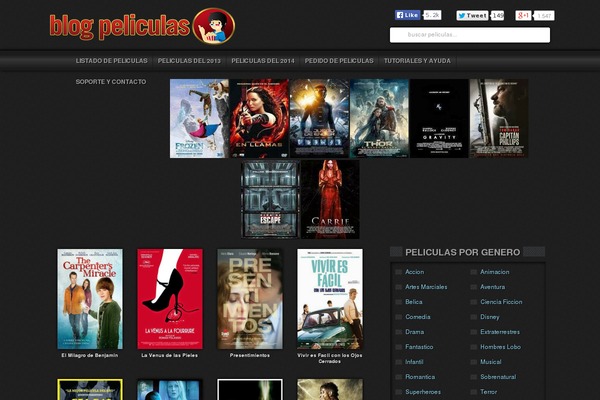Select the Terror genre
Image resolution: width=600 pixels, height=400 pixels.
point(489,392)
